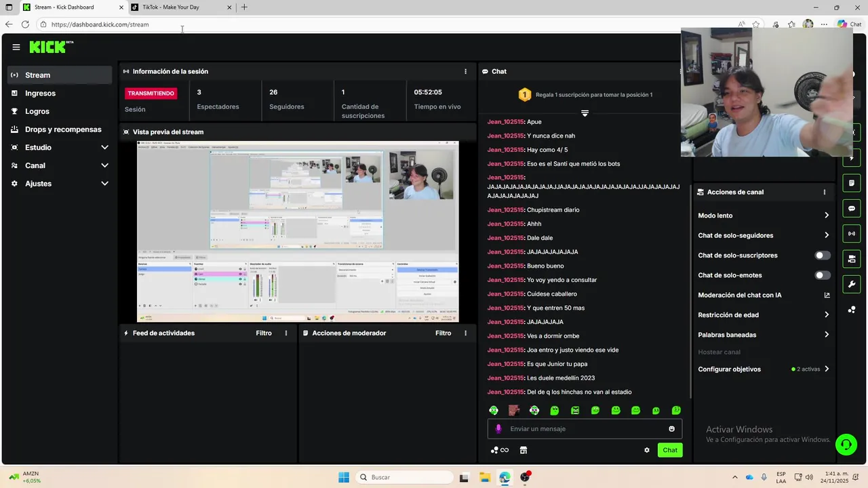The image size is (868, 488).
Task: Insert the last green emote in row
Action: (676, 410)
